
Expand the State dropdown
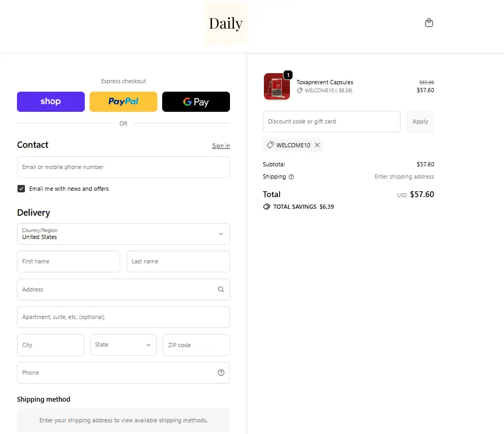pos(123,345)
